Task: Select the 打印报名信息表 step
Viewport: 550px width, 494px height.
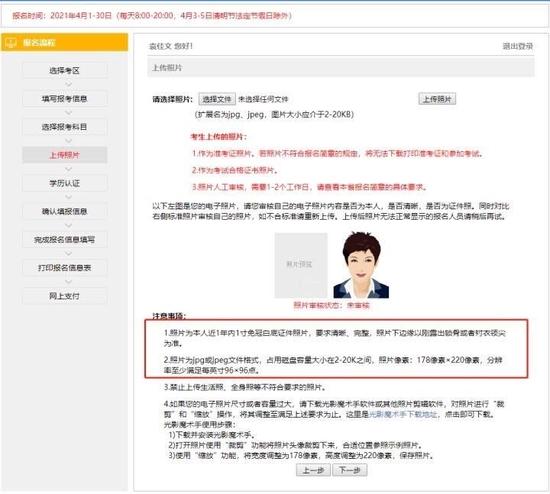Action: pyautogui.click(x=65, y=268)
